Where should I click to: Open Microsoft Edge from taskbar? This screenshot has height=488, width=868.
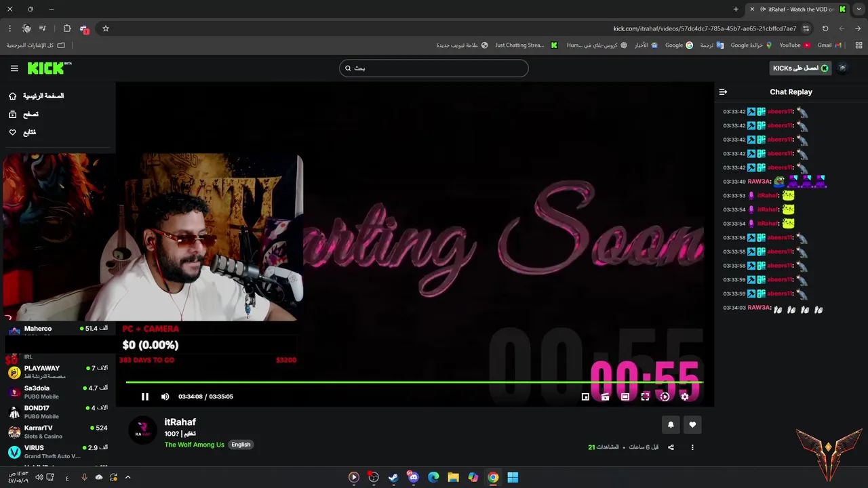(x=433, y=477)
